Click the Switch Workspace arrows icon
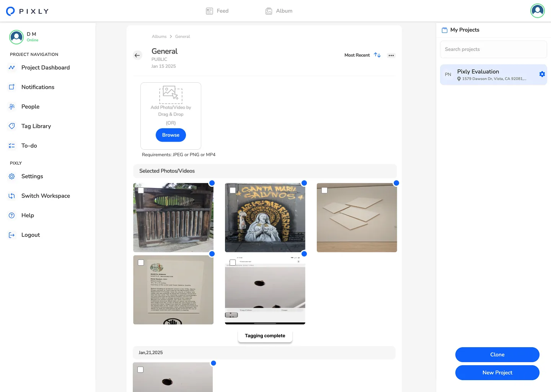The width and height of the screenshot is (551, 392). (12, 196)
